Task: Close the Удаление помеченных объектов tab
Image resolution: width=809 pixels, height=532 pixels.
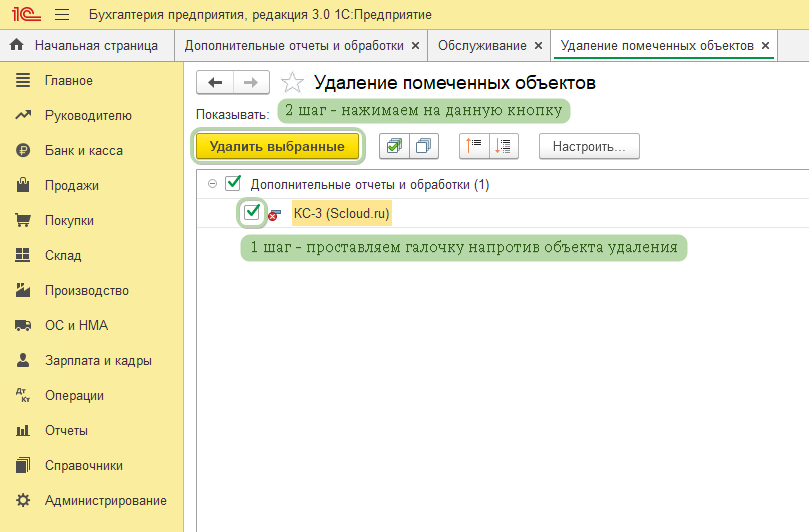Action: [x=766, y=46]
